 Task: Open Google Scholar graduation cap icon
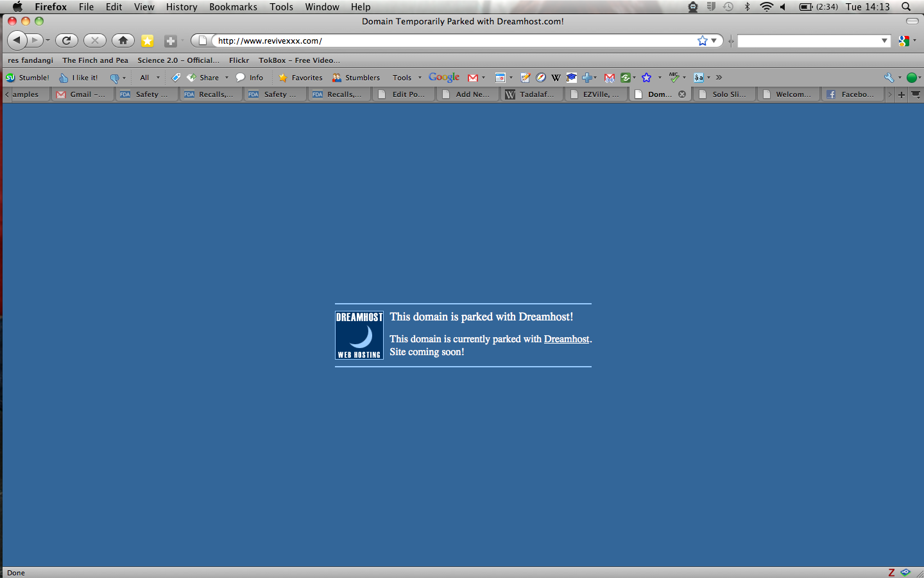(x=571, y=78)
